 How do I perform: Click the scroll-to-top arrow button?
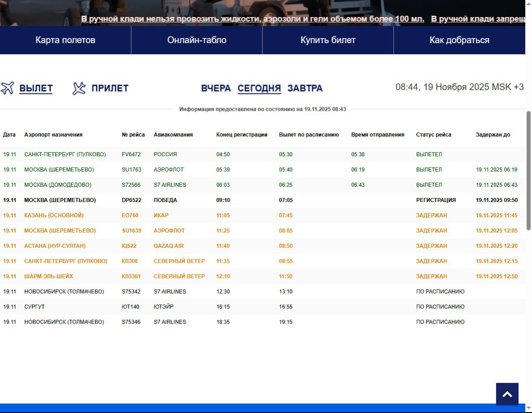(x=507, y=394)
